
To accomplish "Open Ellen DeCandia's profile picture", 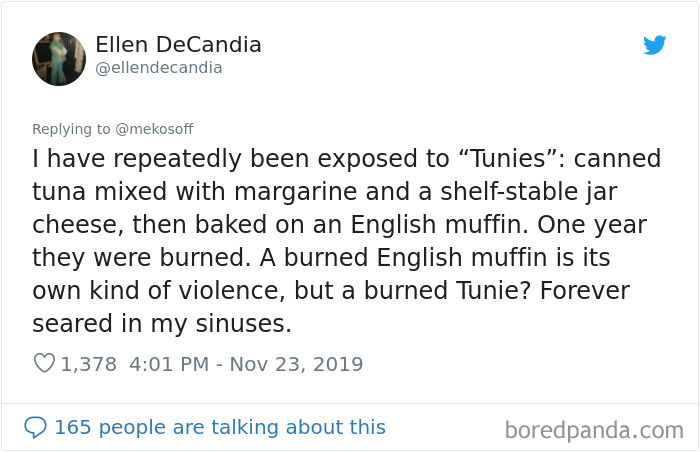I will (x=59, y=59).
